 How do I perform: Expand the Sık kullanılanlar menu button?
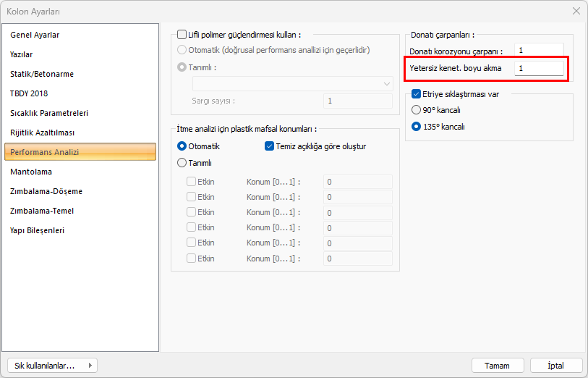[x=51, y=366]
